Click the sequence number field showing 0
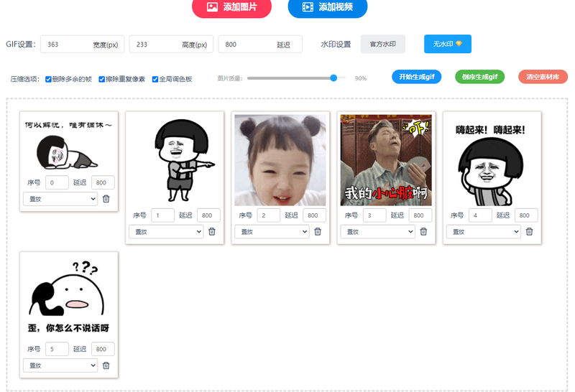This screenshot has width=575, height=392. (57, 182)
